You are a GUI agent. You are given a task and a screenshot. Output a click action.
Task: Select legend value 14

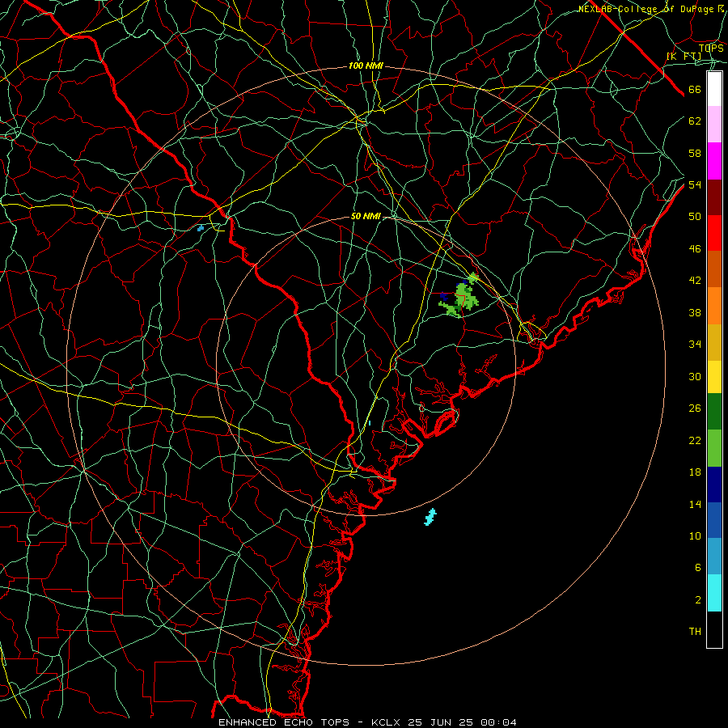[695, 504]
